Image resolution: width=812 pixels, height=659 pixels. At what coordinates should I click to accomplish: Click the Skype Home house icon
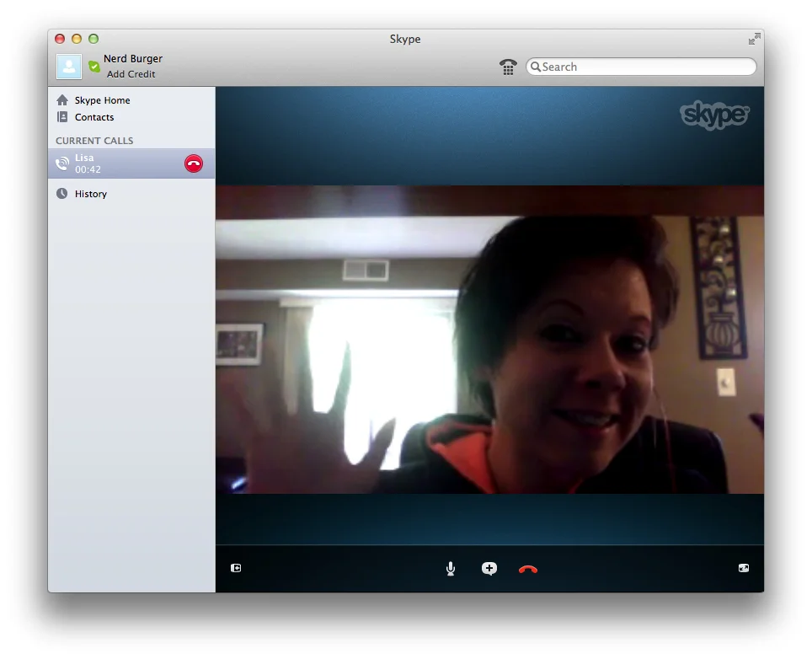62,100
